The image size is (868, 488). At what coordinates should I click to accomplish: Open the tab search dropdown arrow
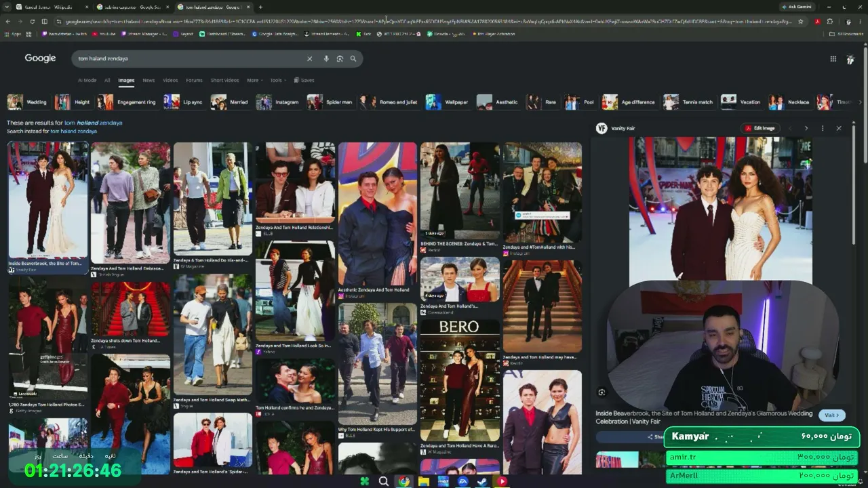[7, 7]
